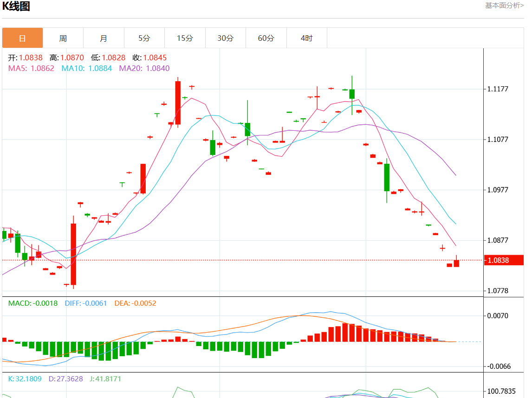Click the MA10 legend label
Image resolution: width=532 pixels, height=398 pixels.
[x=86, y=68]
